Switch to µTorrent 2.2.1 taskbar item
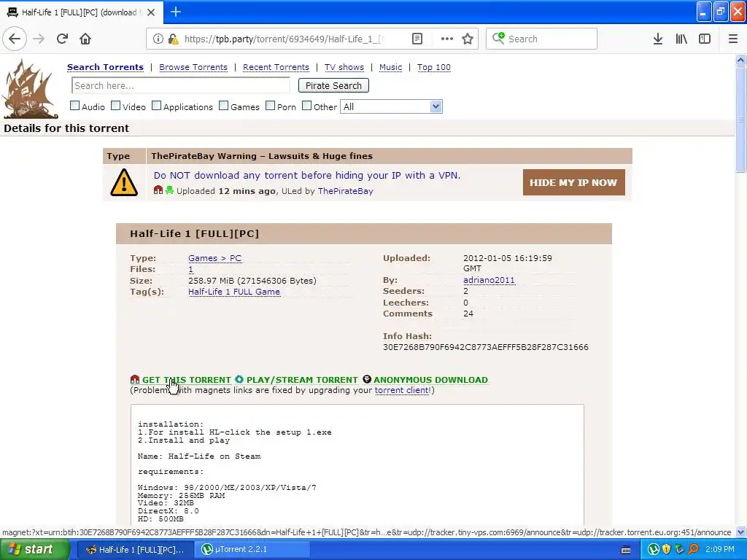 pyautogui.click(x=254, y=549)
